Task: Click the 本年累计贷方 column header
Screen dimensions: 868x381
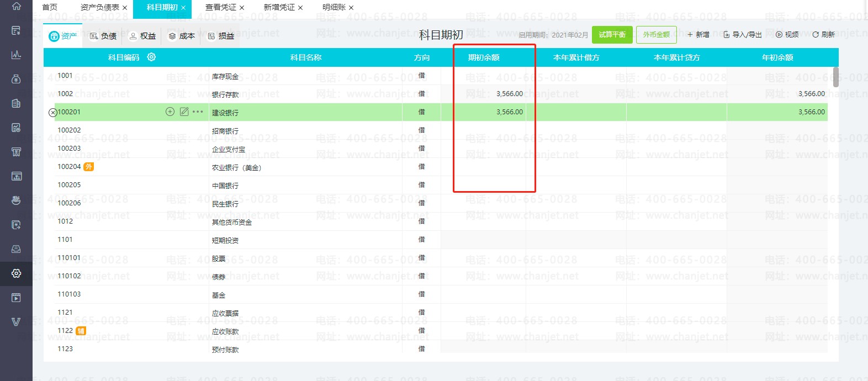Action: (x=677, y=57)
